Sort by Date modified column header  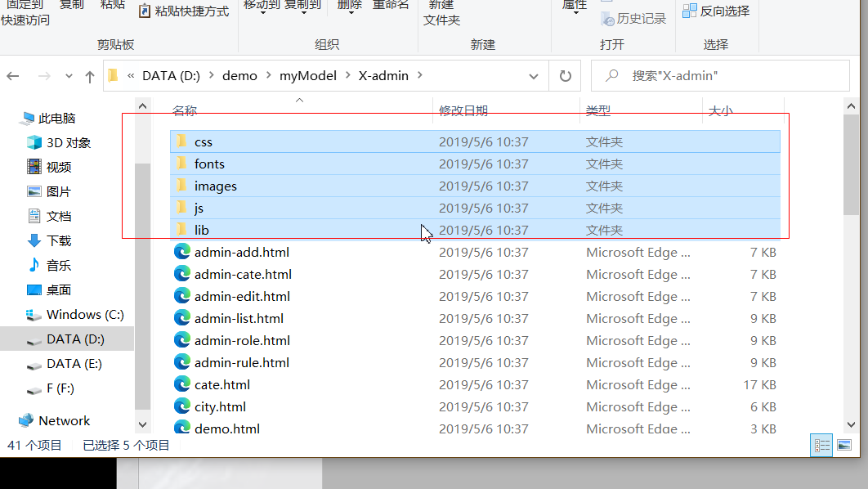(463, 110)
